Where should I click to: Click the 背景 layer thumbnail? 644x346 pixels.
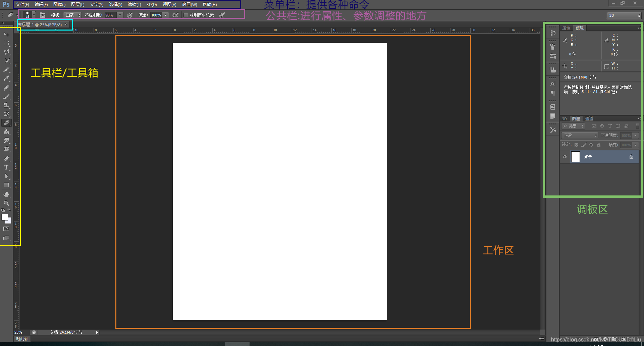[x=576, y=157]
